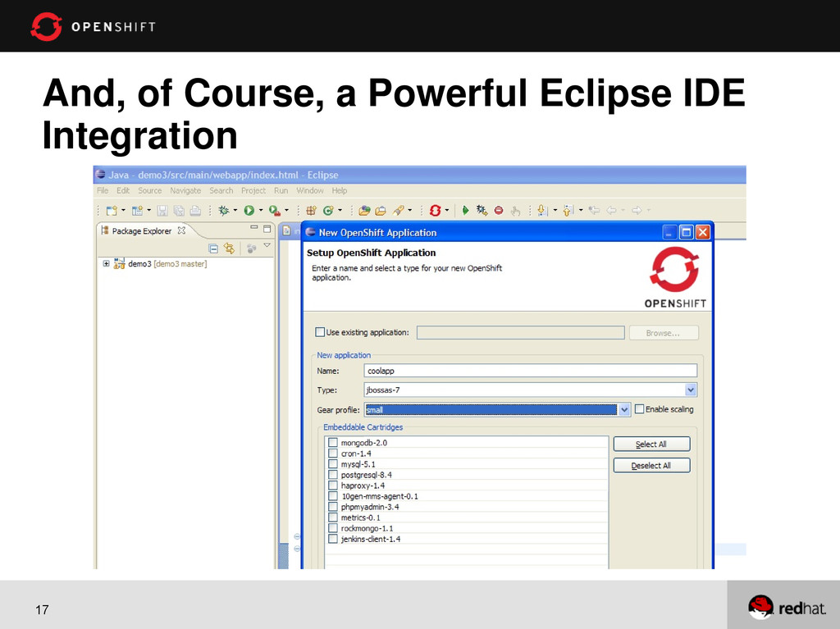Check the haproxy-1.4 cartridge
The image size is (840, 629).
coord(333,485)
